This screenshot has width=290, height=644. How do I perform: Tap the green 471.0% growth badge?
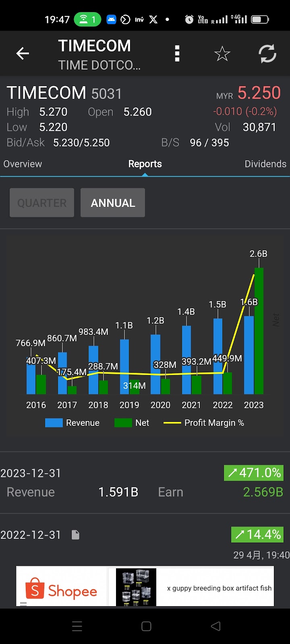click(254, 473)
